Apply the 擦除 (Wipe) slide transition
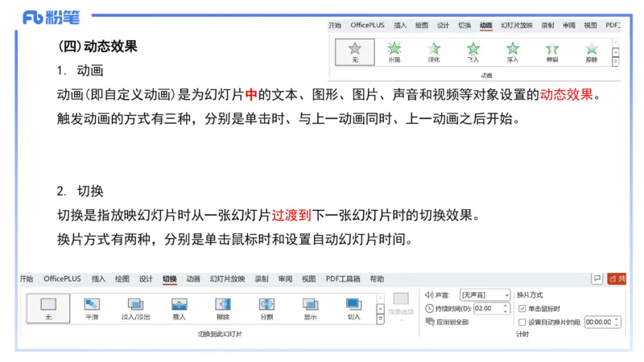 pos(223,308)
